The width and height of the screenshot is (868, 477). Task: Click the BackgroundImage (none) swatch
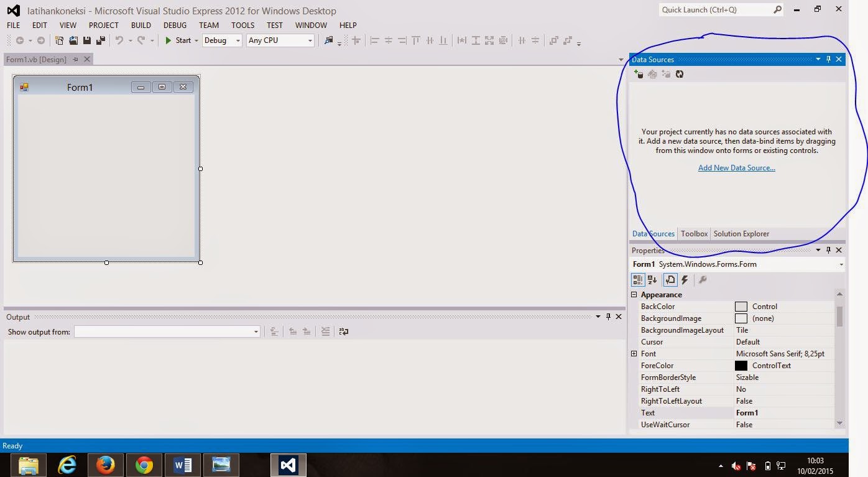click(x=741, y=318)
